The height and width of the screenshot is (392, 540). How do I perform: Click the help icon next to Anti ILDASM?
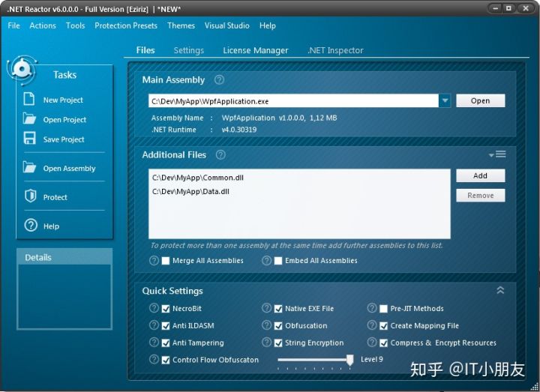coord(154,325)
